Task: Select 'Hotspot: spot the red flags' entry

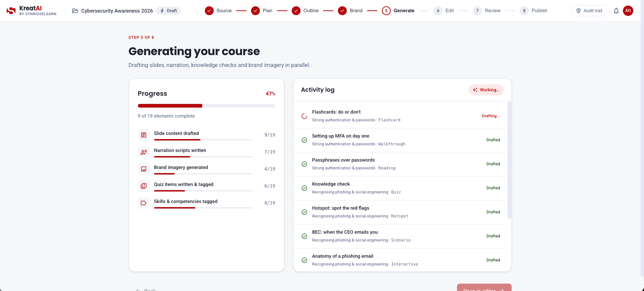Action: pos(400,212)
